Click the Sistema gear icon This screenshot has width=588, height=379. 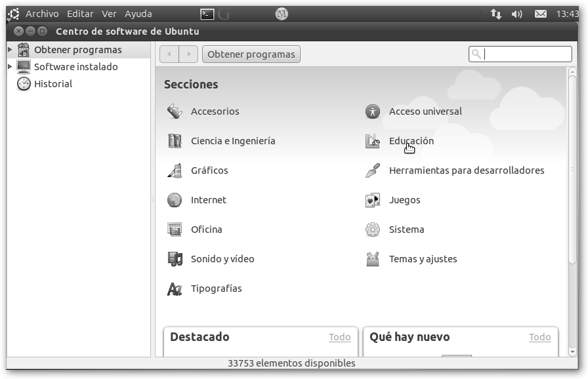tap(373, 229)
